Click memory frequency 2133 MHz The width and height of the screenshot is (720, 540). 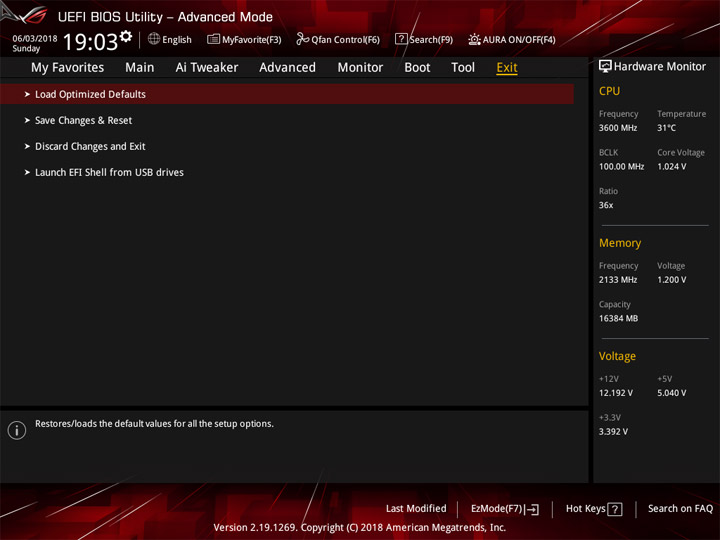618,280
